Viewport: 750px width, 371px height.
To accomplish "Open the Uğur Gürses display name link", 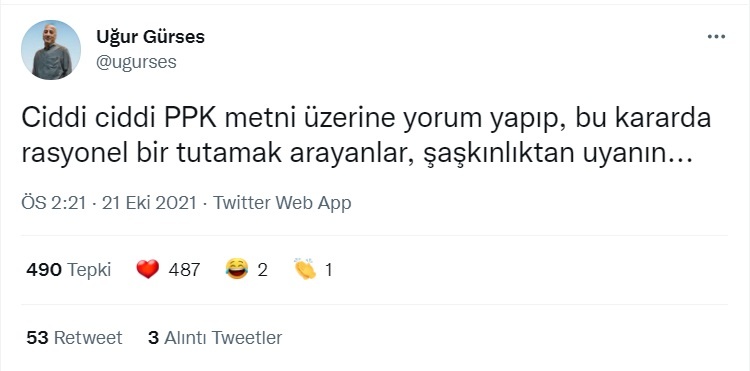I will tap(150, 37).
